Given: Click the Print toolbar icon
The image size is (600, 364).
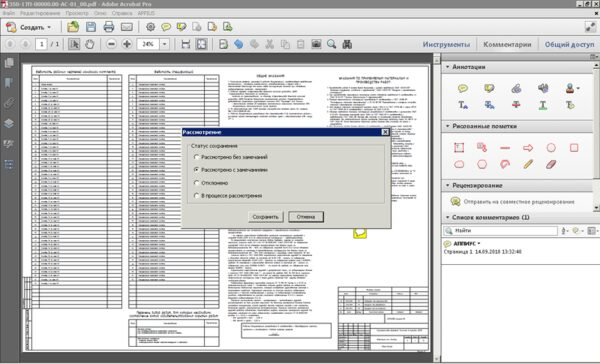Looking at the screenshot, I should pos(109,27).
